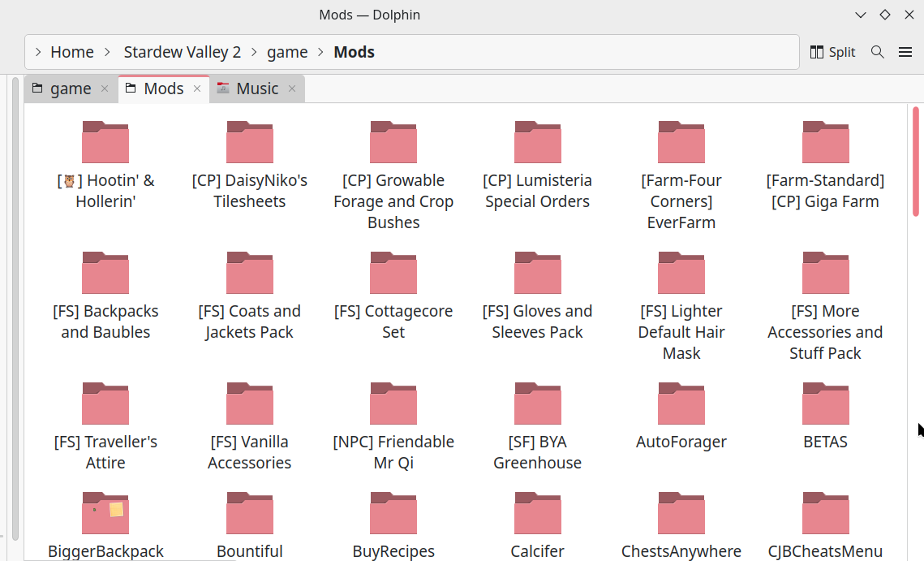Viewport: 924px width, 561px height.
Task: Select the BETAS folder icon
Action: [x=826, y=404]
